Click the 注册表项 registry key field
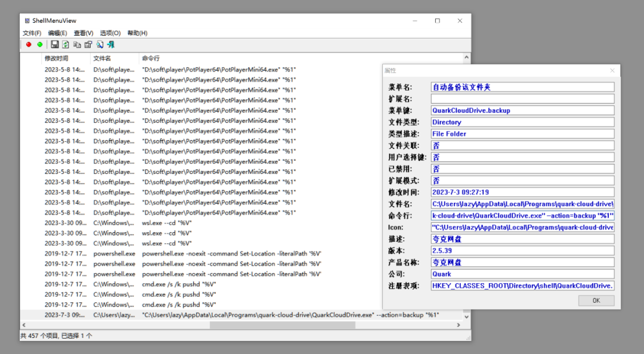 pos(522,285)
